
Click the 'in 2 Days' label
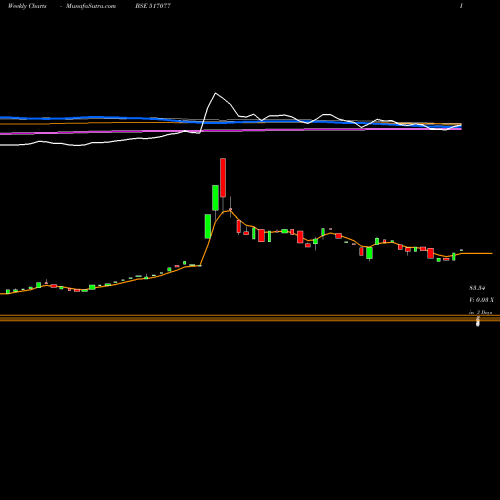click(480, 312)
